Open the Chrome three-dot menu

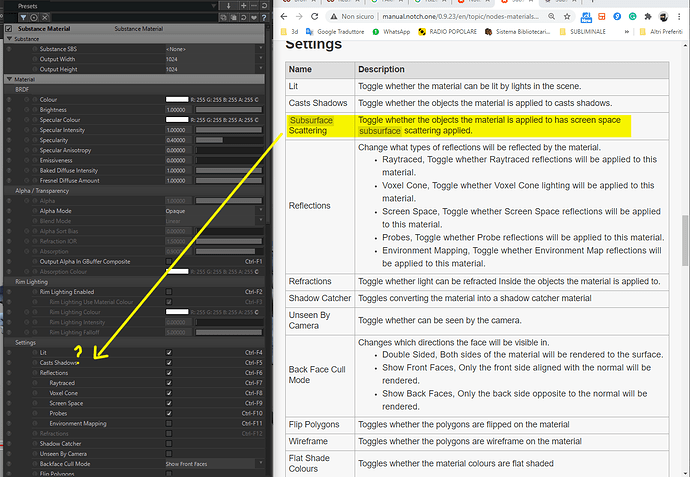coord(679,16)
